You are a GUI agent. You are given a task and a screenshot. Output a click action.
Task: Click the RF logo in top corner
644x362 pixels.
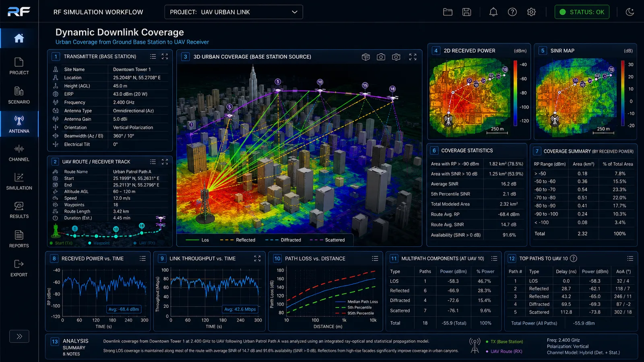click(x=19, y=12)
